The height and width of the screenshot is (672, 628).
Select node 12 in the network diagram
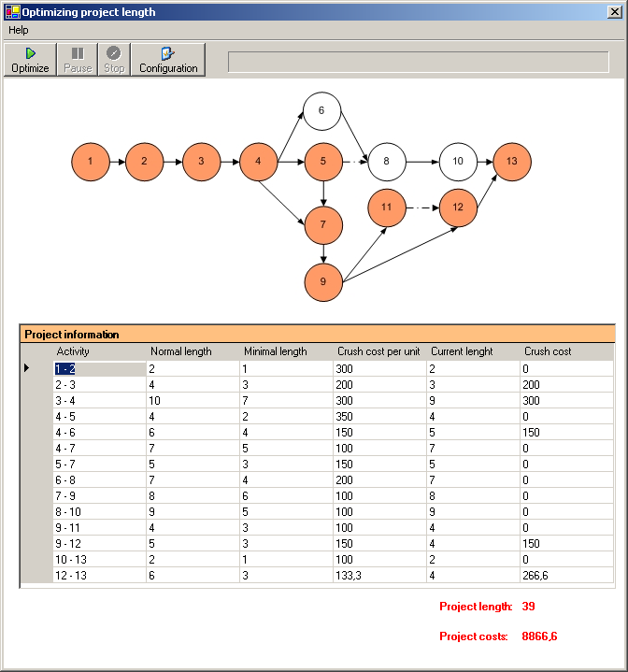(x=458, y=207)
